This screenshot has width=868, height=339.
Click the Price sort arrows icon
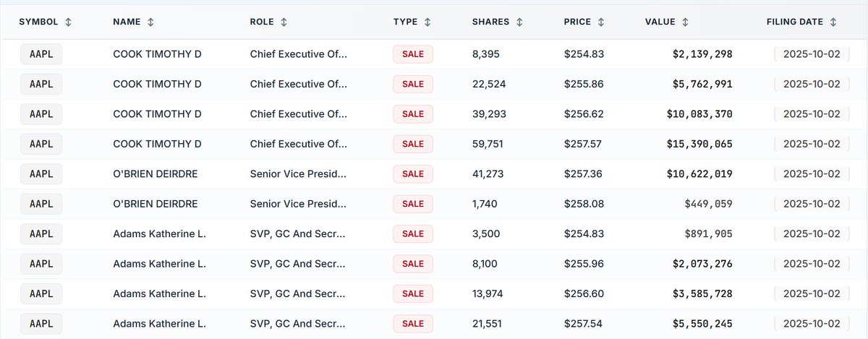click(601, 22)
